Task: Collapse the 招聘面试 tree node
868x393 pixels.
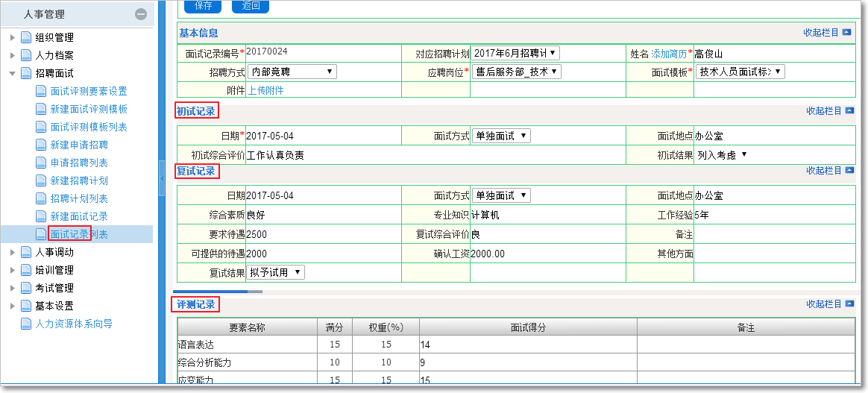Action: [x=13, y=74]
